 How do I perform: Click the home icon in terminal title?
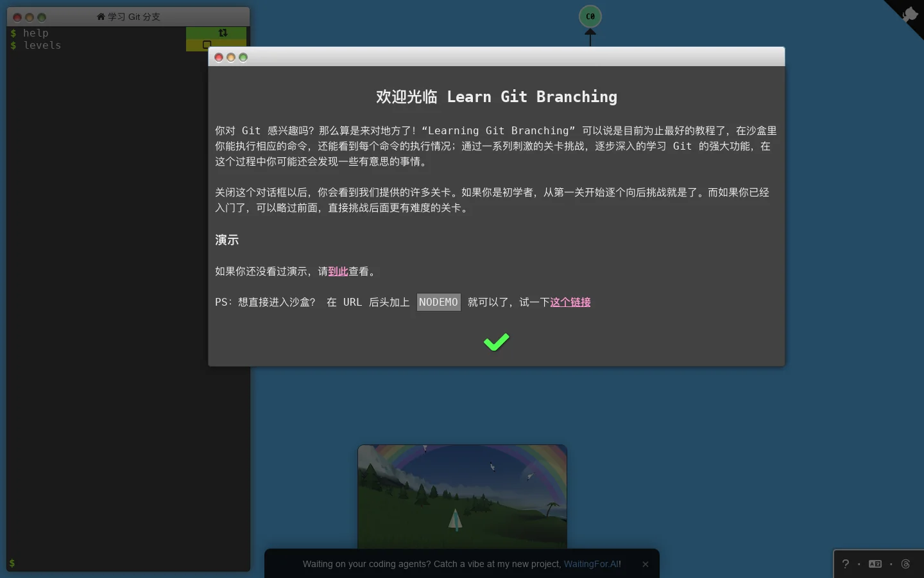pos(101,17)
